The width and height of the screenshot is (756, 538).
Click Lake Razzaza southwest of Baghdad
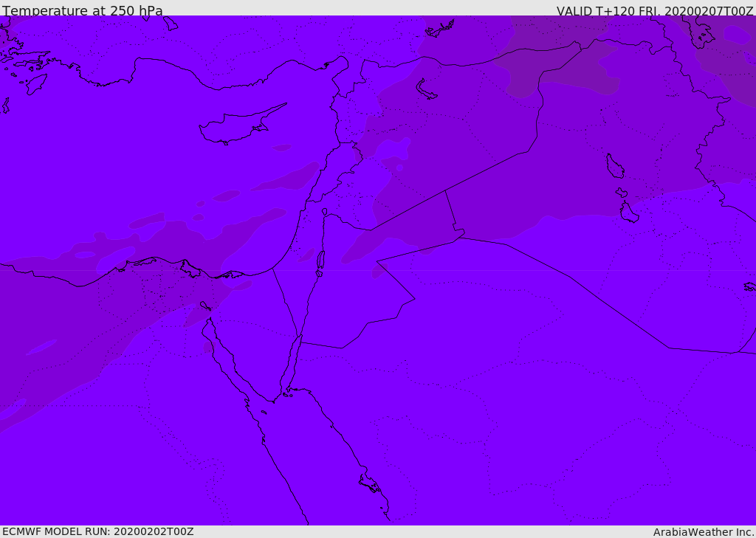pyautogui.click(x=628, y=213)
